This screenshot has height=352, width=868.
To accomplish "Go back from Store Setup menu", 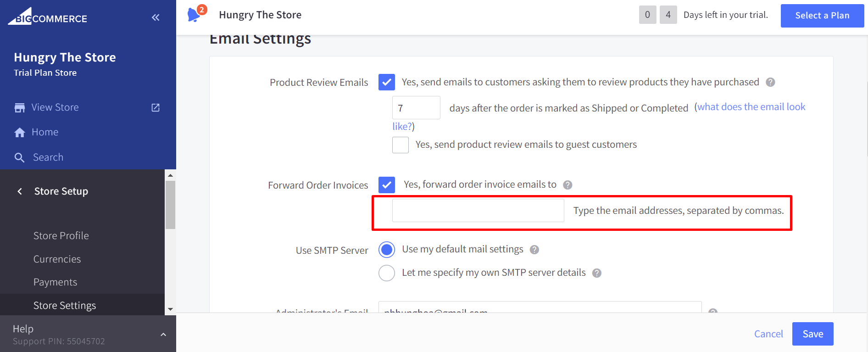I will pos(20,191).
